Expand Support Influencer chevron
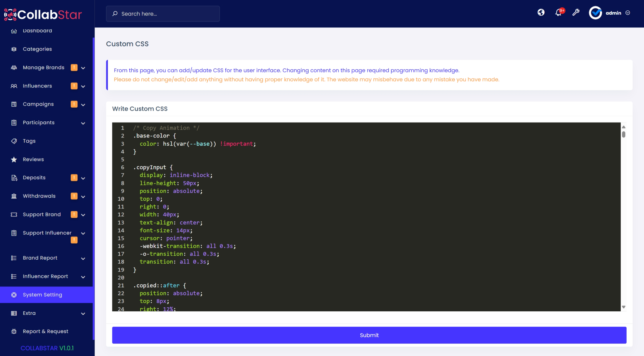Viewport: 644px width, 356px height. click(83, 234)
